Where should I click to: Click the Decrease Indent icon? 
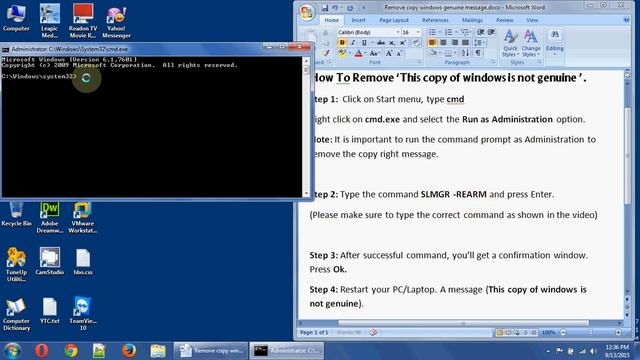[x=481, y=32]
